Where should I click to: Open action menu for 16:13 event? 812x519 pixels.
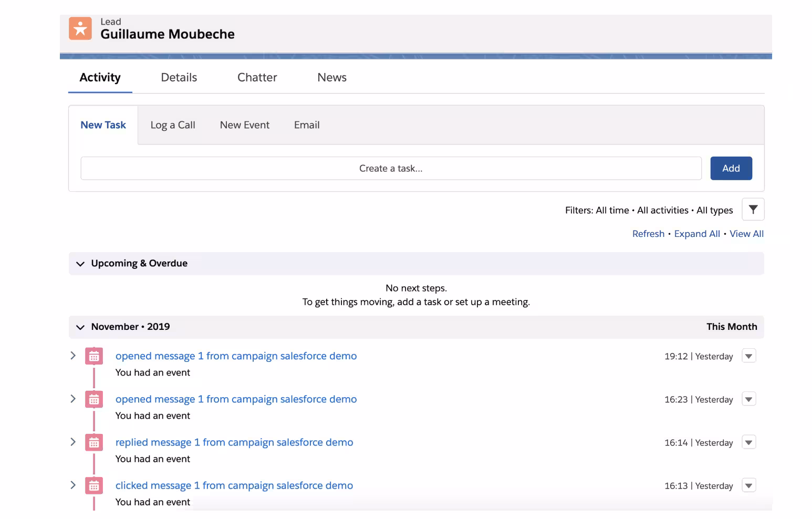(x=748, y=486)
